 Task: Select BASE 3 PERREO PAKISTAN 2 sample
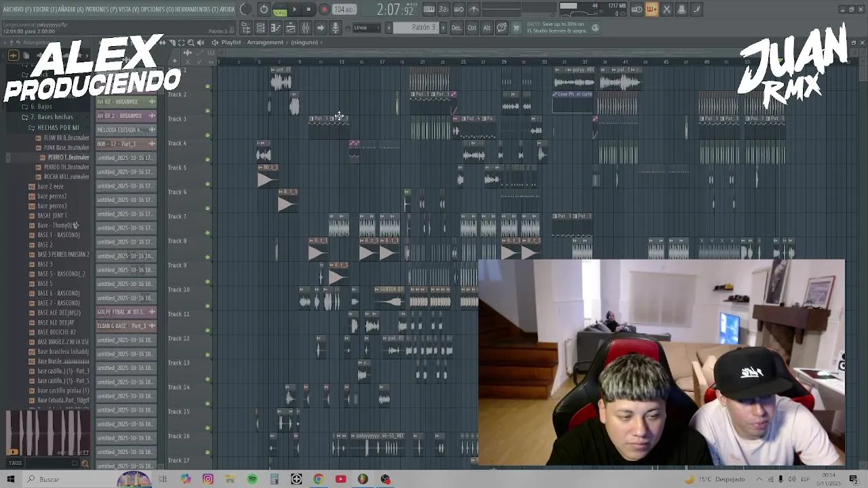pos(63,254)
